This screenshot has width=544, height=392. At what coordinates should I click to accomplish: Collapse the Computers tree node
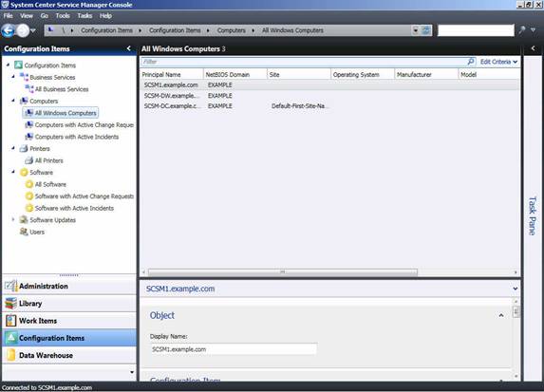pos(13,101)
